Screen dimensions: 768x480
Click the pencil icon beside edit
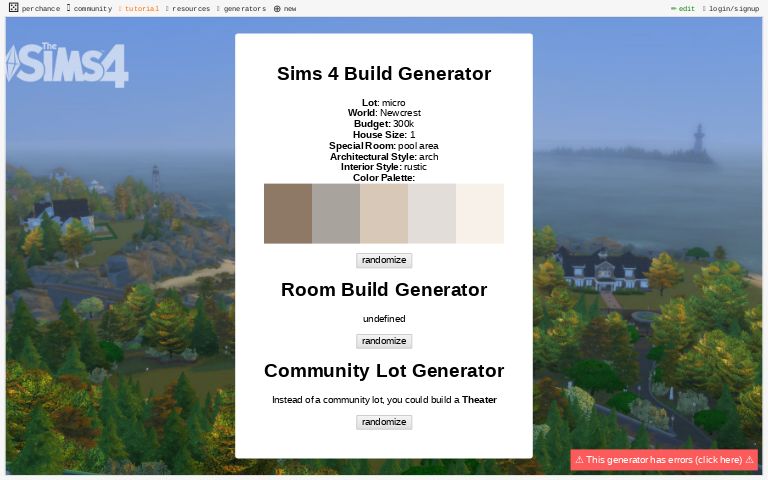673,9
